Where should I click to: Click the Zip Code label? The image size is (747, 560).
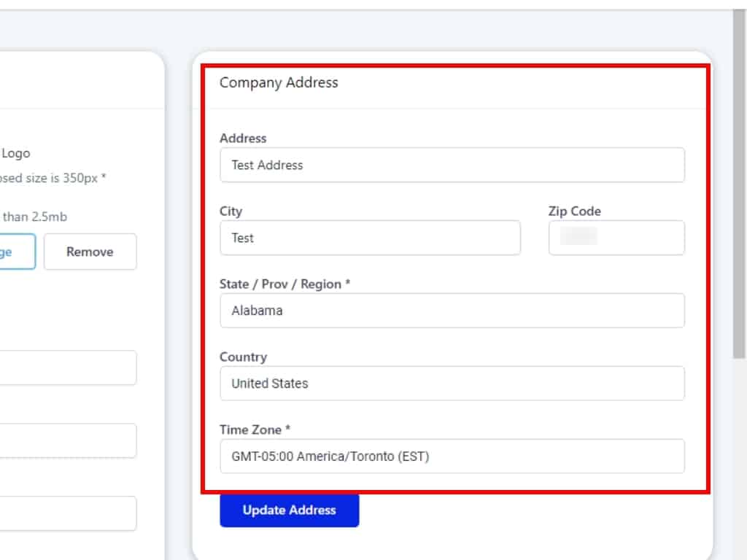(574, 211)
